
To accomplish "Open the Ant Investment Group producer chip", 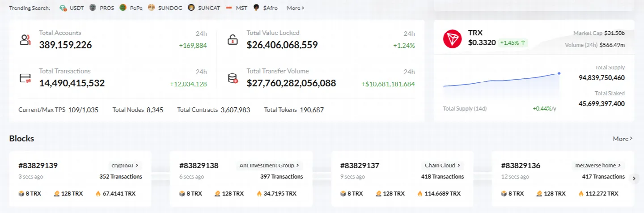I will click(x=270, y=166).
